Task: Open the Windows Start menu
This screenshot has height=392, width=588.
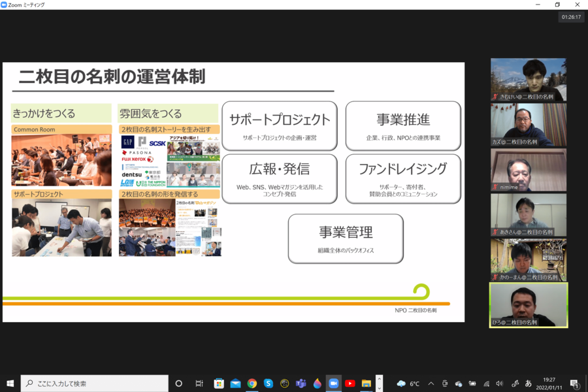Action: tap(10, 384)
